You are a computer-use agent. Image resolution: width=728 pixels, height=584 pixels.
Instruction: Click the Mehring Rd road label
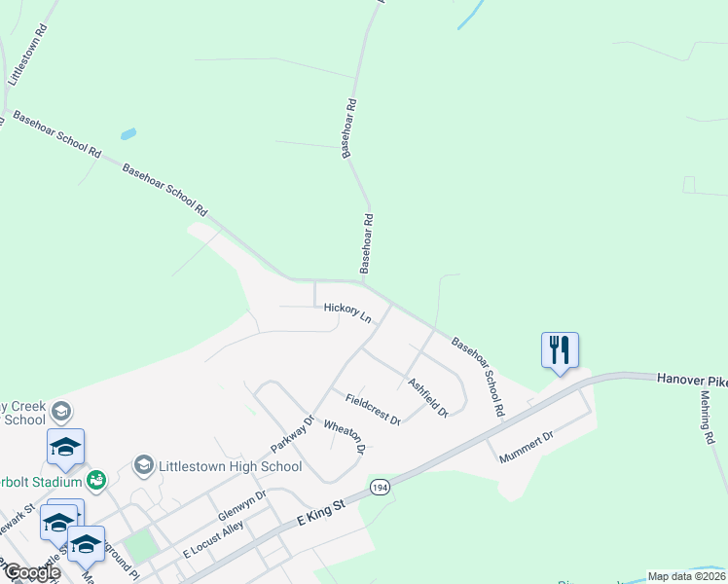pyautogui.click(x=708, y=418)
